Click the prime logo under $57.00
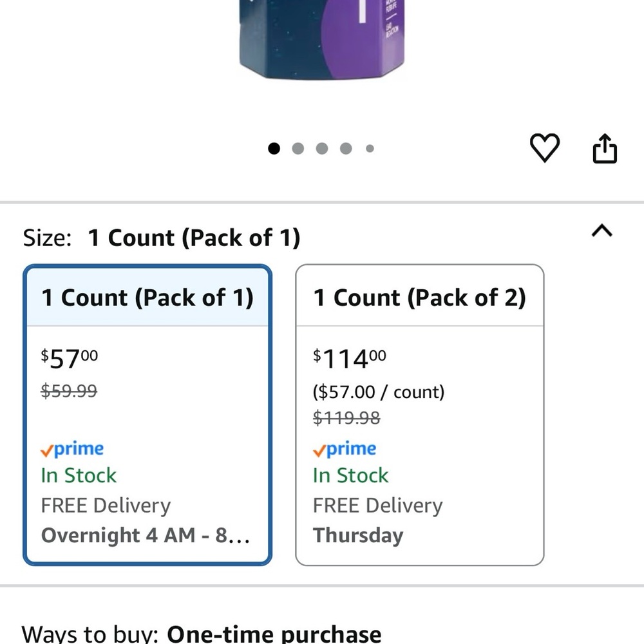 pos(72,449)
